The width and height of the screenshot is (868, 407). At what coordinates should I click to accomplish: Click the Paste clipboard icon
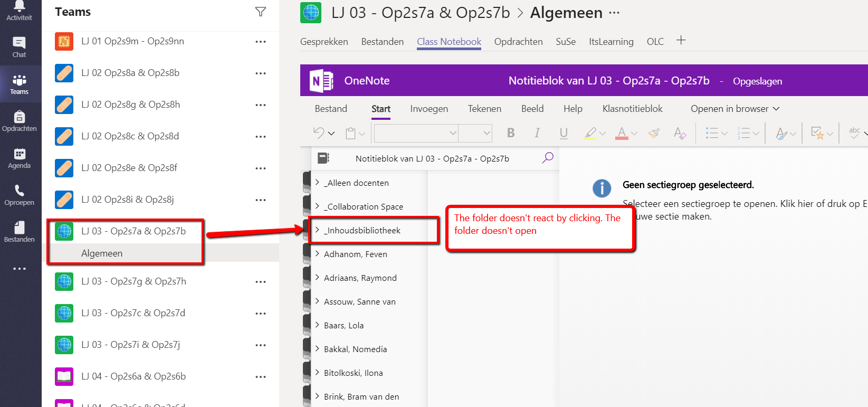pyautogui.click(x=350, y=133)
